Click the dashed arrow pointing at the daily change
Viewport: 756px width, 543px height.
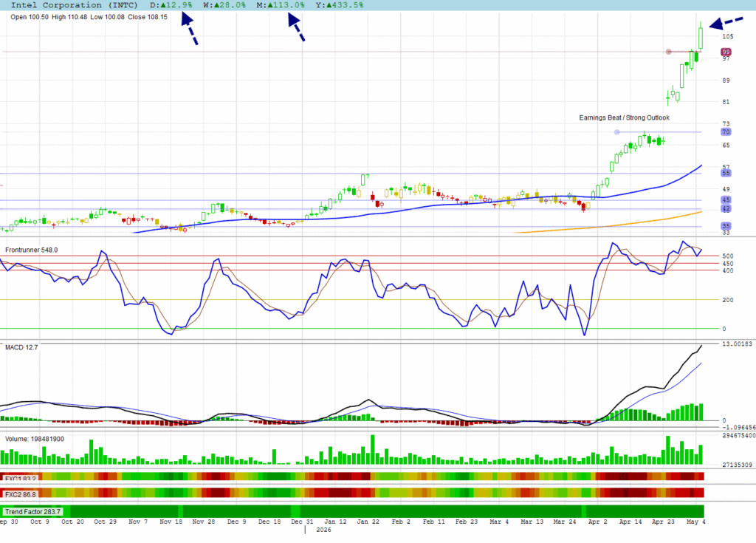(190, 29)
